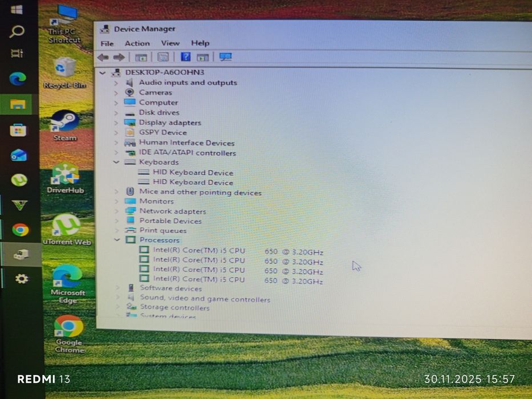Open the View menu
The height and width of the screenshot is (399, 532).
coord(170,43)
